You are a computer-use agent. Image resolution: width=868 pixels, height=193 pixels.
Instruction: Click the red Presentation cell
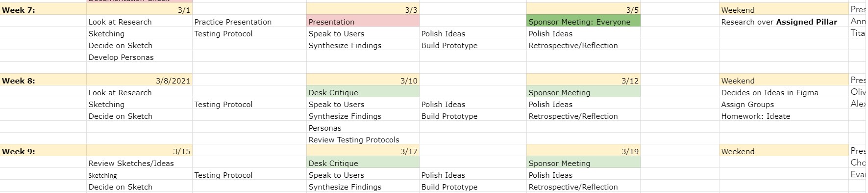coord(363,22)
